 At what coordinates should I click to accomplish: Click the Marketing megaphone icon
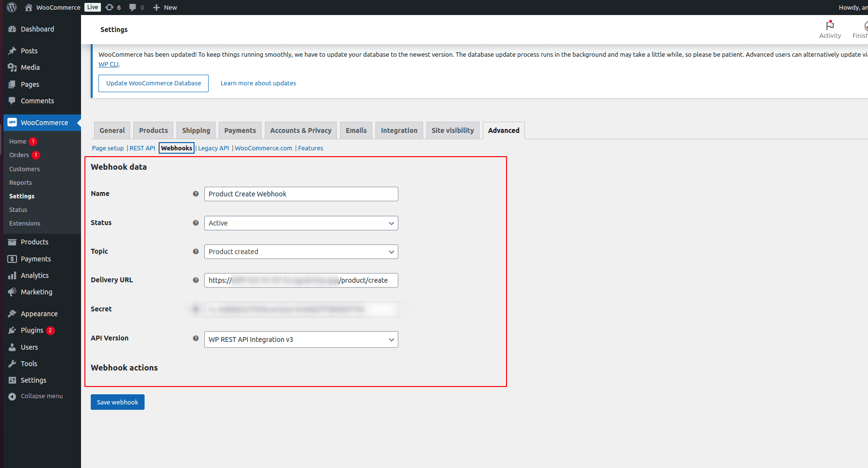coord(12,292)
